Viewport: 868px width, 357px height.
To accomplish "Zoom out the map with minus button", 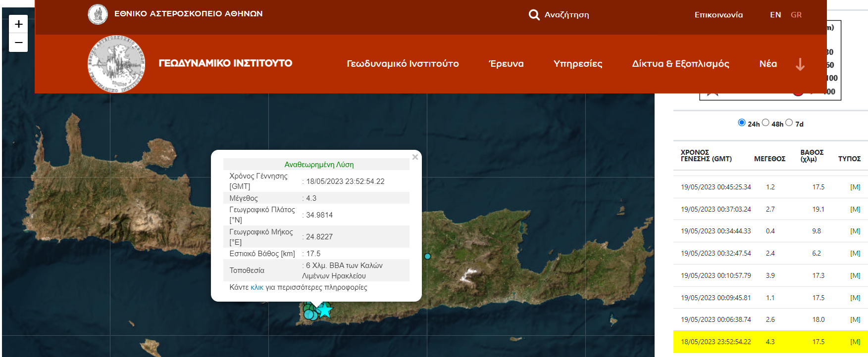I will [18, 43].
